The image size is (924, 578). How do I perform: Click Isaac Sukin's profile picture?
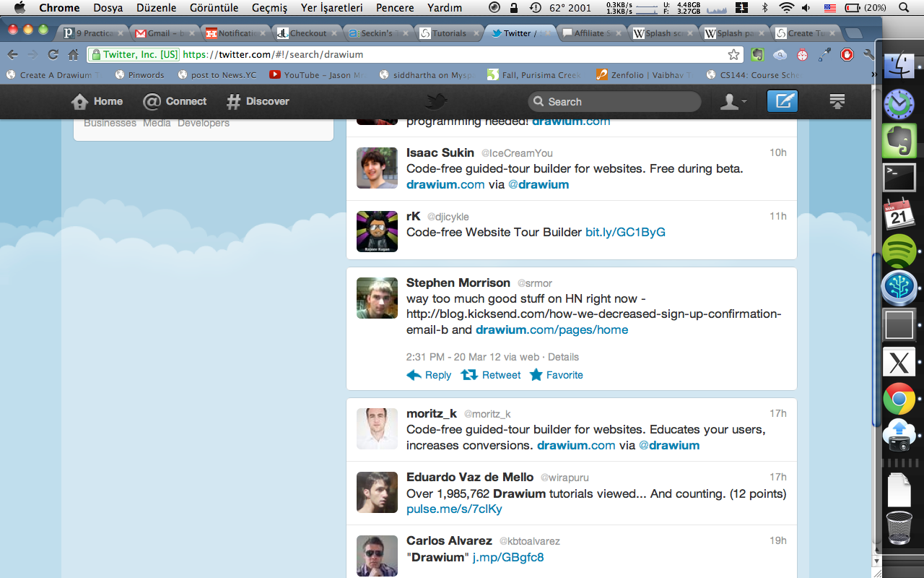click(x=377, y=168)
